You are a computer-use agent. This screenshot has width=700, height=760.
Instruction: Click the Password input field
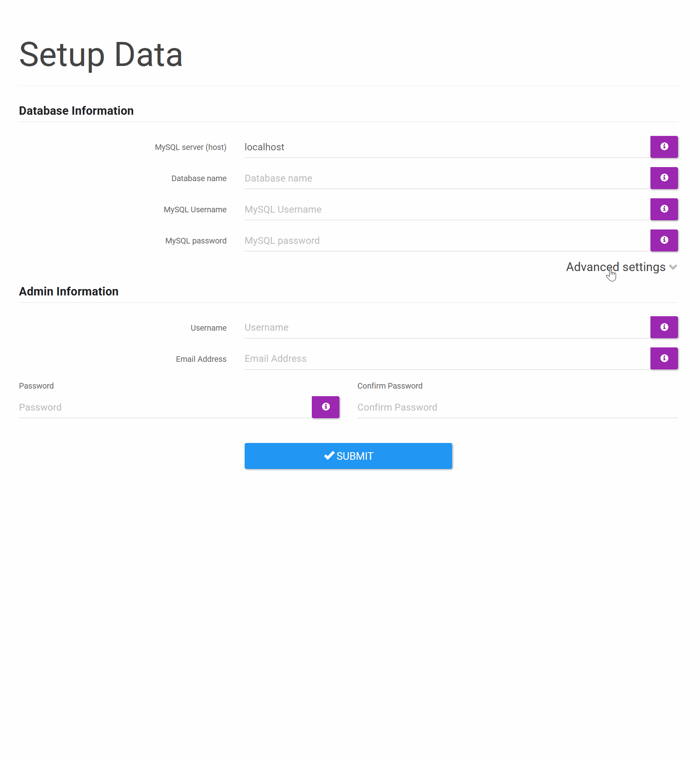click(x=160, y=407)
